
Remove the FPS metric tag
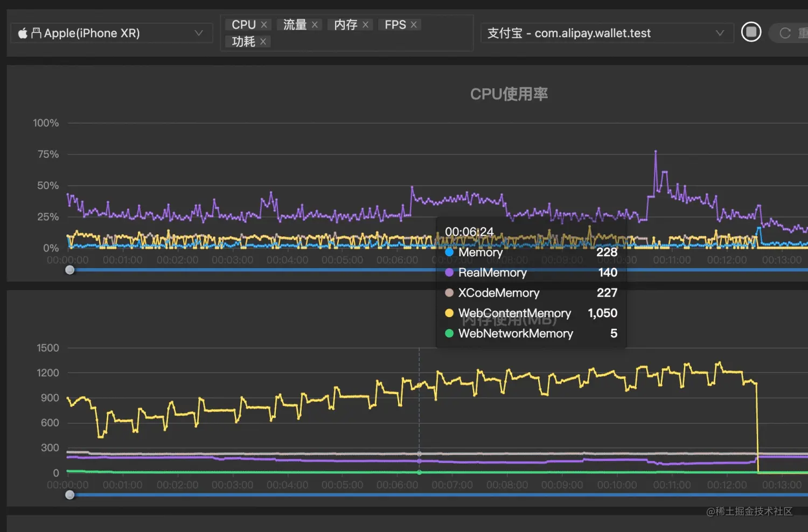pyautogui.click(x=414, y=25)
